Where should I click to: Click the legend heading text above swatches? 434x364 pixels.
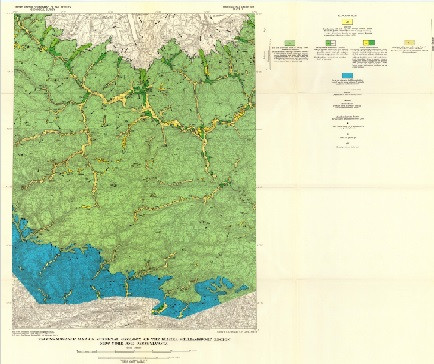pyautogui.click(x=347, y=15)
